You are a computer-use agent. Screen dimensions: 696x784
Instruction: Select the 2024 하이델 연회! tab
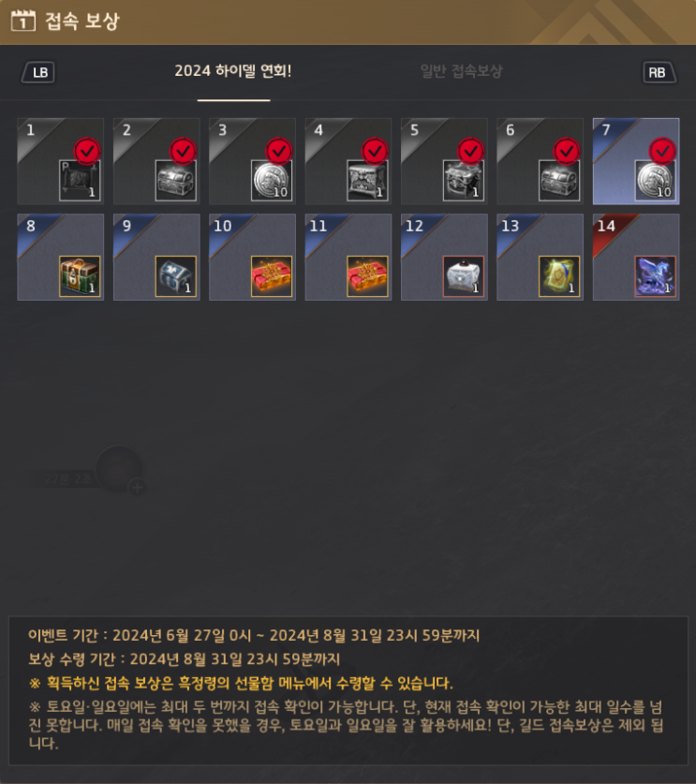pyautogui.click(x=233, y=71)
